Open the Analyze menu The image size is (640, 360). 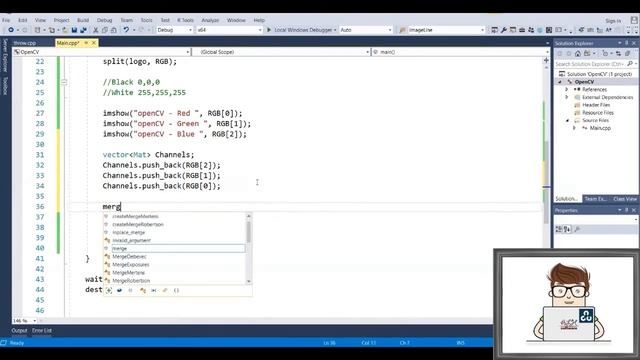[210, 20]
